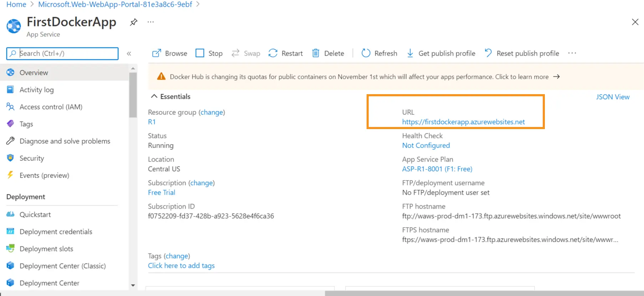Select the FTPS hostname value text
The width and height of the screenshot is (644, 296).
click(510, 239)
